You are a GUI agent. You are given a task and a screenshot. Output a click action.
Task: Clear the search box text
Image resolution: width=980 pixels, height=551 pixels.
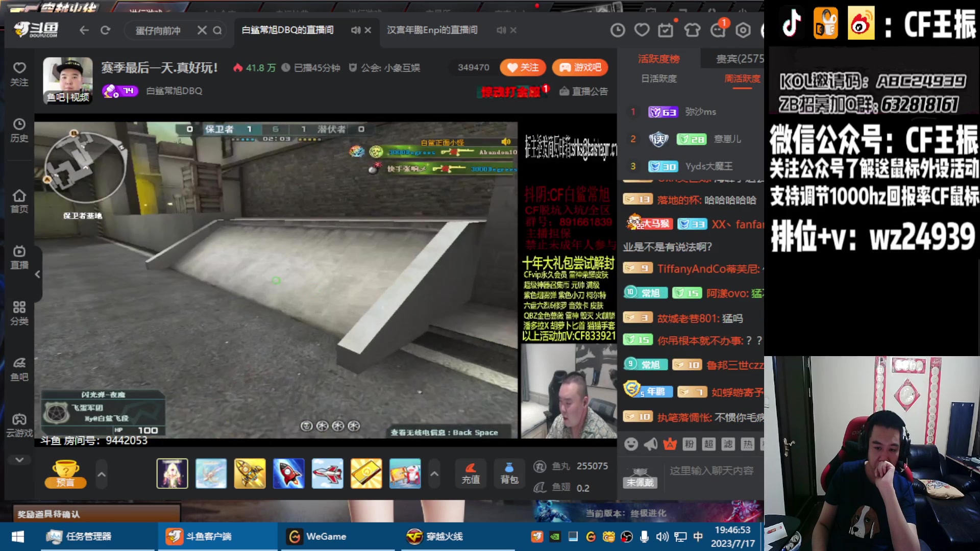202,30
